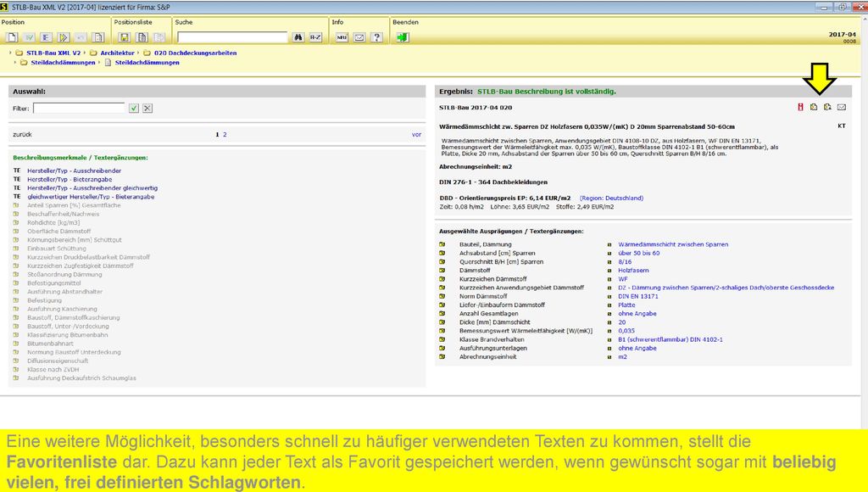
Task: Click the folder-arrow favorite icon next to red info icon
Action: 814,107
